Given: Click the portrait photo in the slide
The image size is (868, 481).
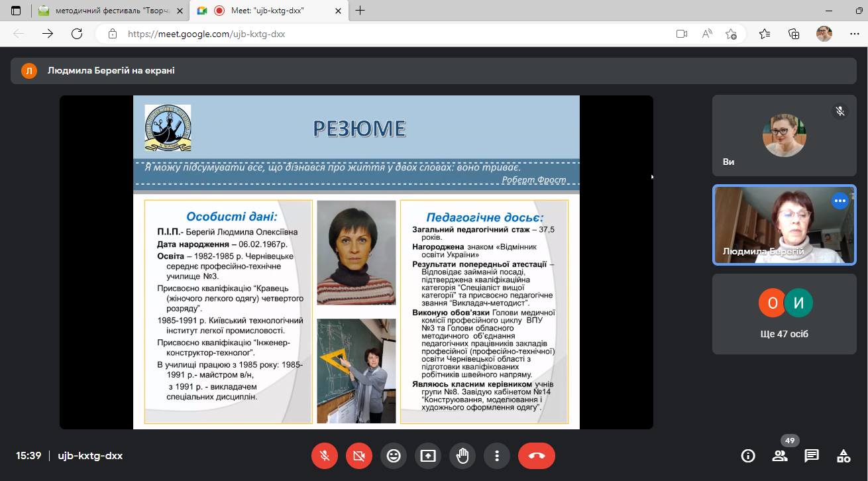Looking at the screenshot, I should [356, 252].
